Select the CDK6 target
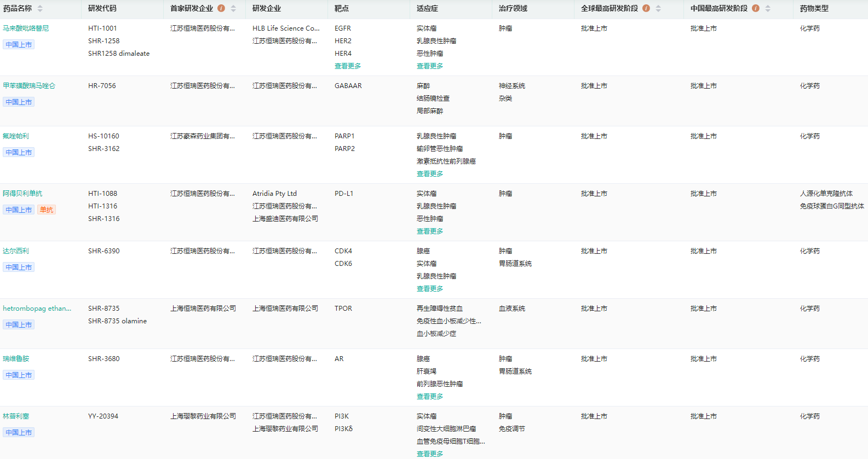The width and height of the screenshot is (868, 459). point(343,264)
